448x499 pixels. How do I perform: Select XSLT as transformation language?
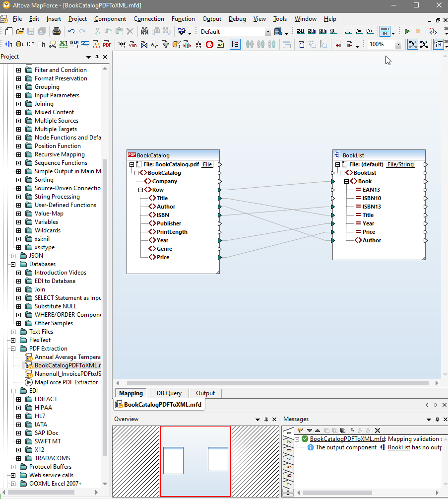click(301, 31)
